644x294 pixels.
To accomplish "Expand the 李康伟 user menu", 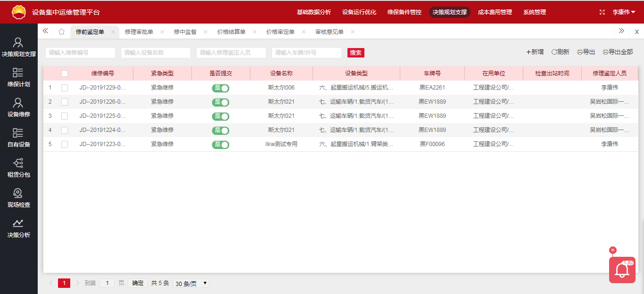I will click(x=624, y=12).
